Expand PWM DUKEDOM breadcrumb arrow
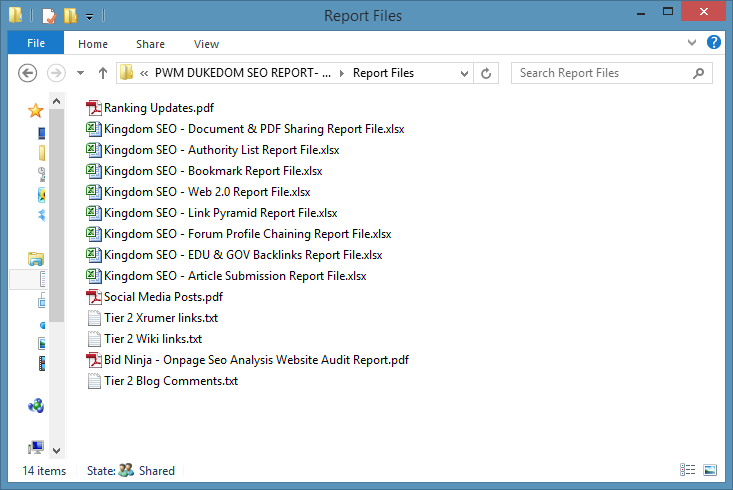The image size is (733, 490). click(x=342, y=73)
